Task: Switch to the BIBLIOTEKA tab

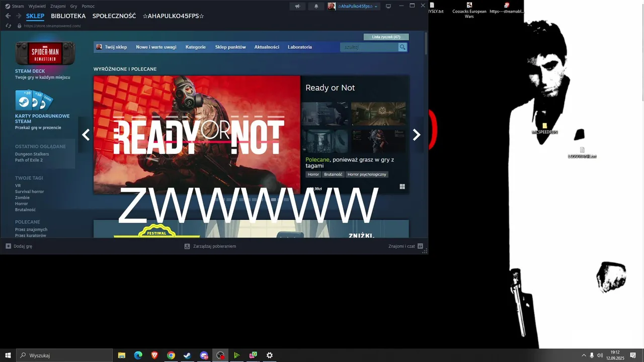Action: point(68,16)
